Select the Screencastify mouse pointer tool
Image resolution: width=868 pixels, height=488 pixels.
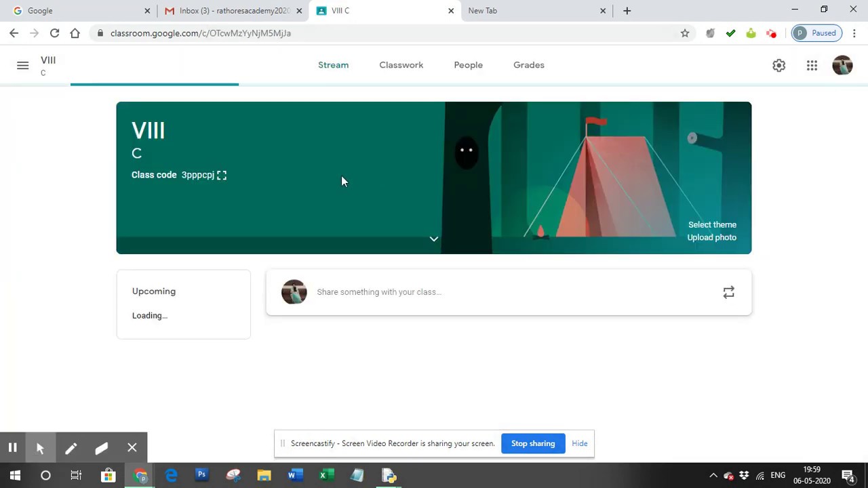click(x=40, y=448)
